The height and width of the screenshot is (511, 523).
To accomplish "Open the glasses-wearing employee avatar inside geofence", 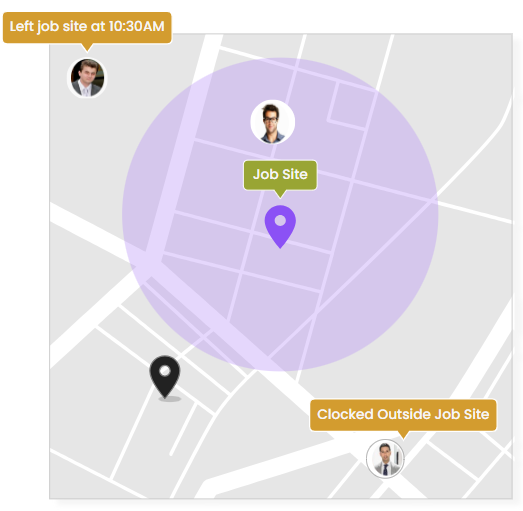I will click(x=273, y=122).
